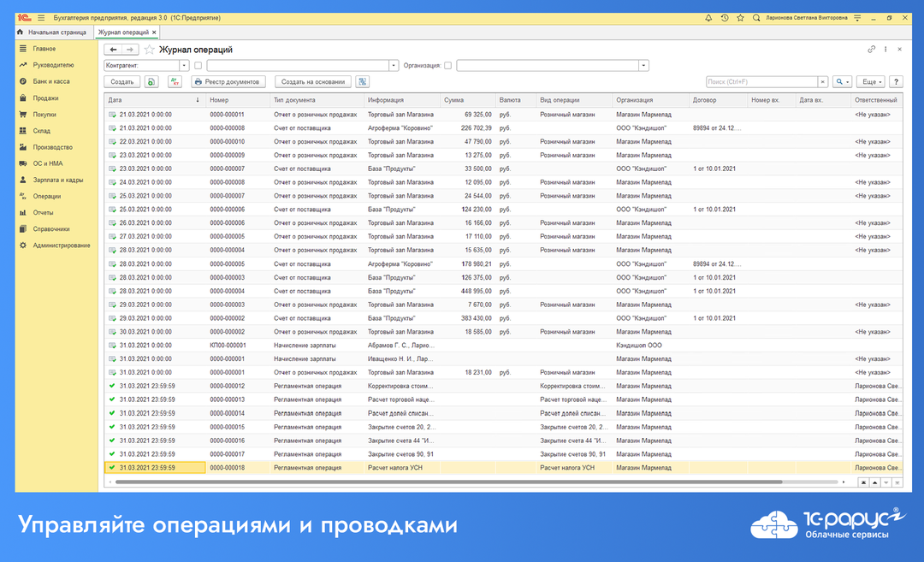The image size is (924, 562).
Task: Click the Дт/Кт postings icon
Action: pos(175,80)
